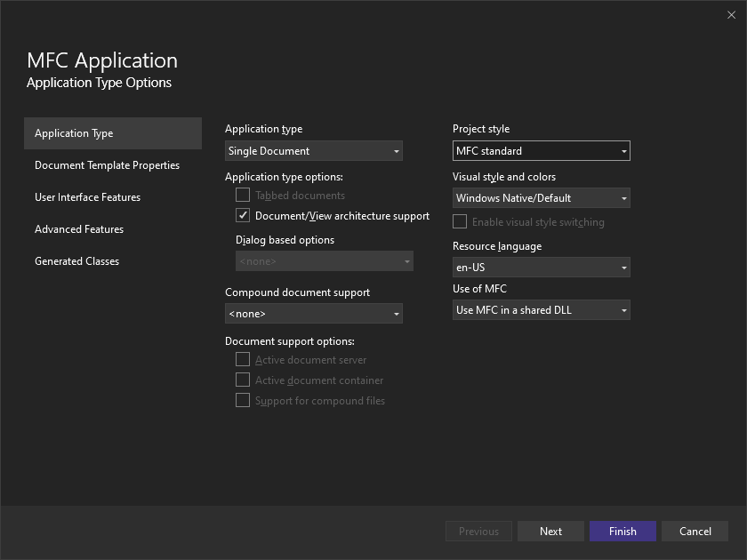Uncheck Document/View architecture support
Viewport: 747px width, 560px height.
tap(243, 215)
